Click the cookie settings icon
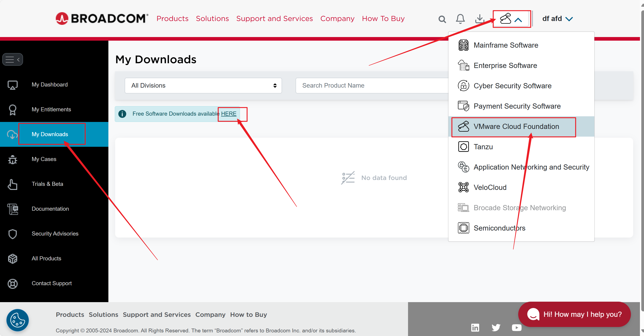This screenshot has height=336, width=644. click(18, 320)
